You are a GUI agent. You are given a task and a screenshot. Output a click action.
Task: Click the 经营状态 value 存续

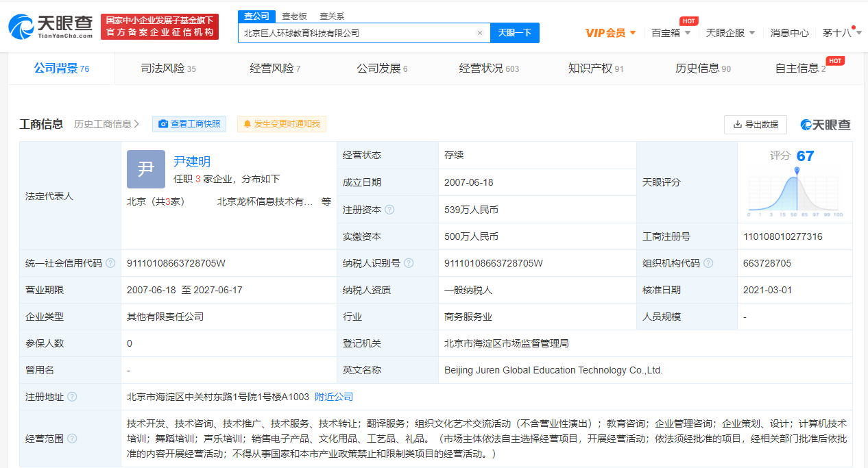click(454, 156)
